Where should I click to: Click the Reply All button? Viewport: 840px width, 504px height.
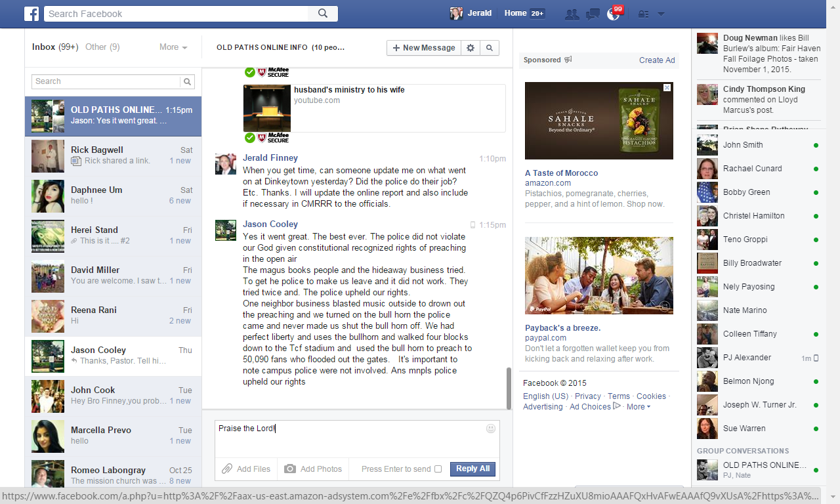click(472, 469)
